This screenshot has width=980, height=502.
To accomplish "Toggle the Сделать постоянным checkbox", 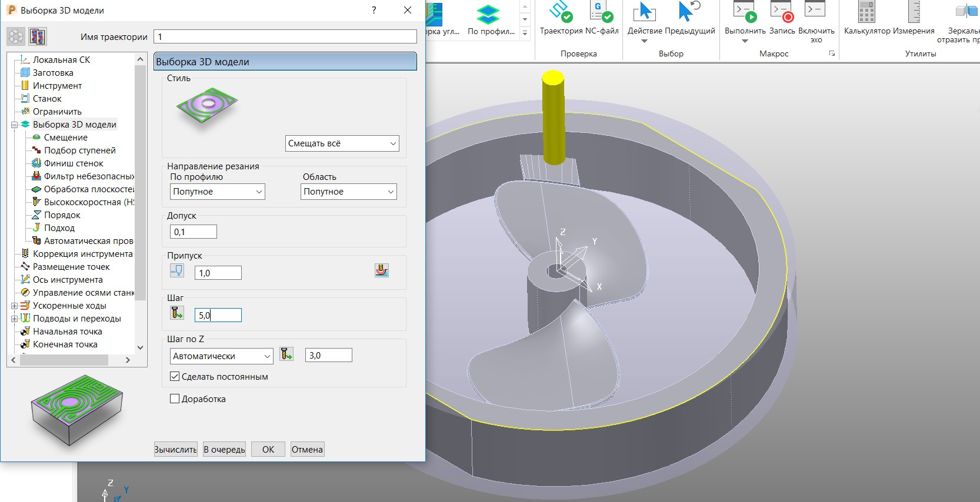I will (x=175, y=376).
